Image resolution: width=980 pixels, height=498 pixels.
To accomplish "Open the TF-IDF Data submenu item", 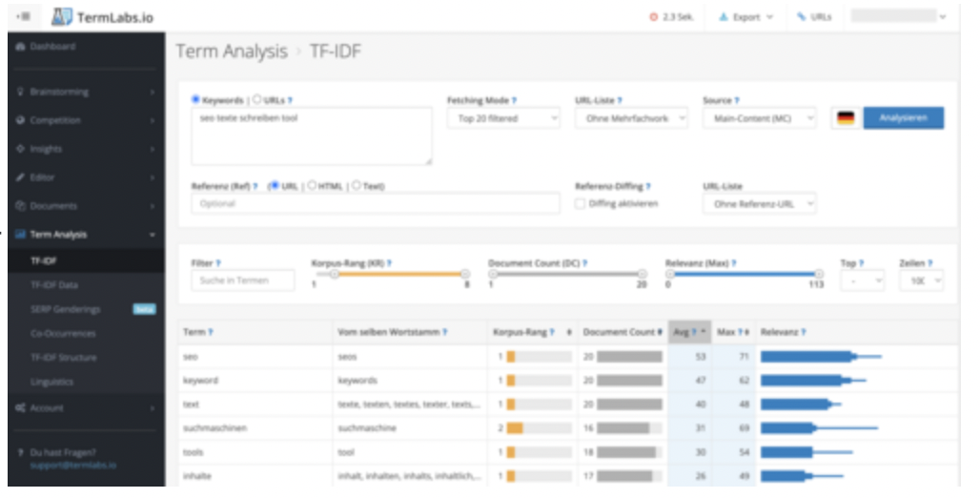I will click(x=54, y=285).
